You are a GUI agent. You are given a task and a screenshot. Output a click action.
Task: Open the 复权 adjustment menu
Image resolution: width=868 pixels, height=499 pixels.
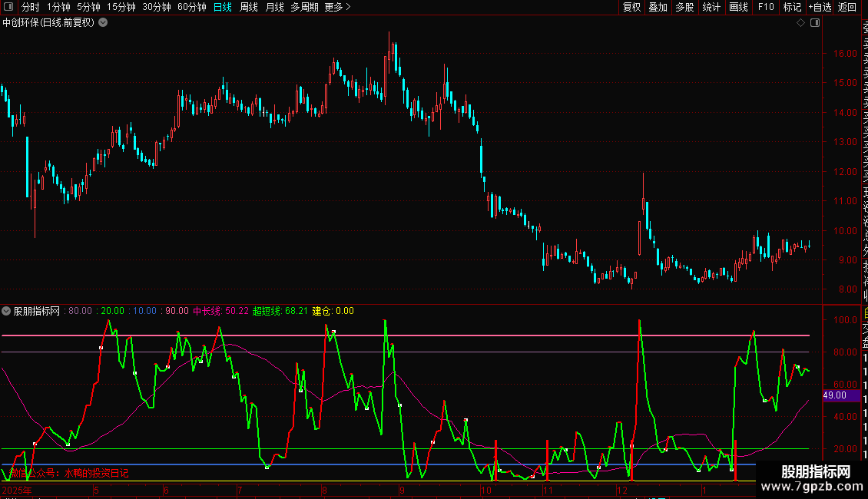(x=631, y=8)
